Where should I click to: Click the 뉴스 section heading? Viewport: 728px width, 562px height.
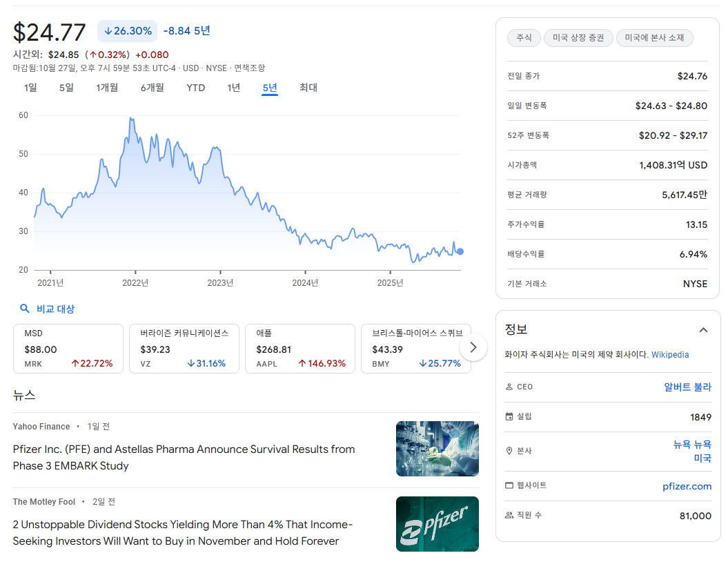coord(24,395)
